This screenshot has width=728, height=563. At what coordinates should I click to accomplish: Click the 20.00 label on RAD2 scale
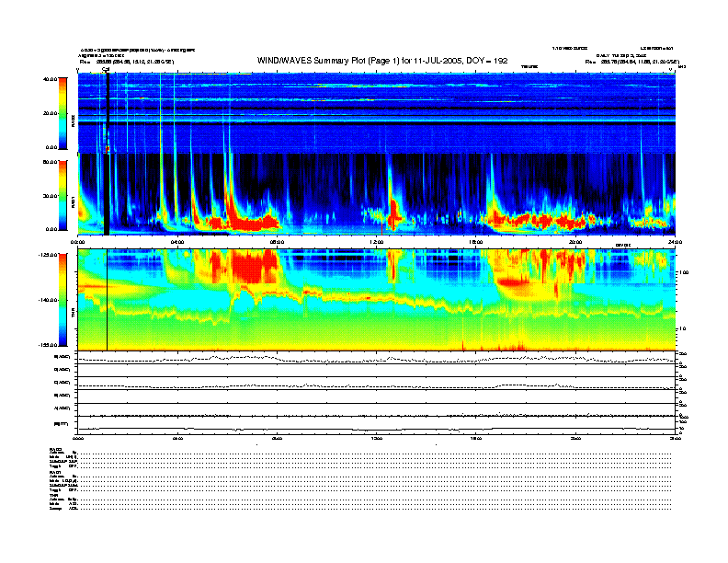pyautogui.click(x=50, y=113)
